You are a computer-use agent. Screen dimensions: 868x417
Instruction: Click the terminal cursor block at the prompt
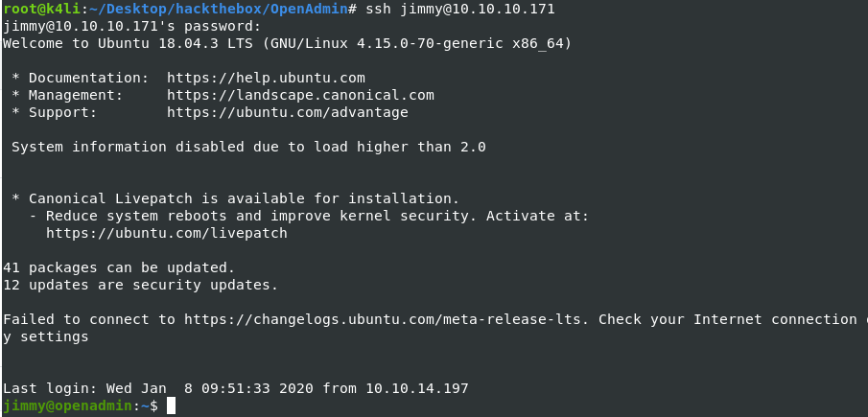pyautogui.click(x=171, y=406)
